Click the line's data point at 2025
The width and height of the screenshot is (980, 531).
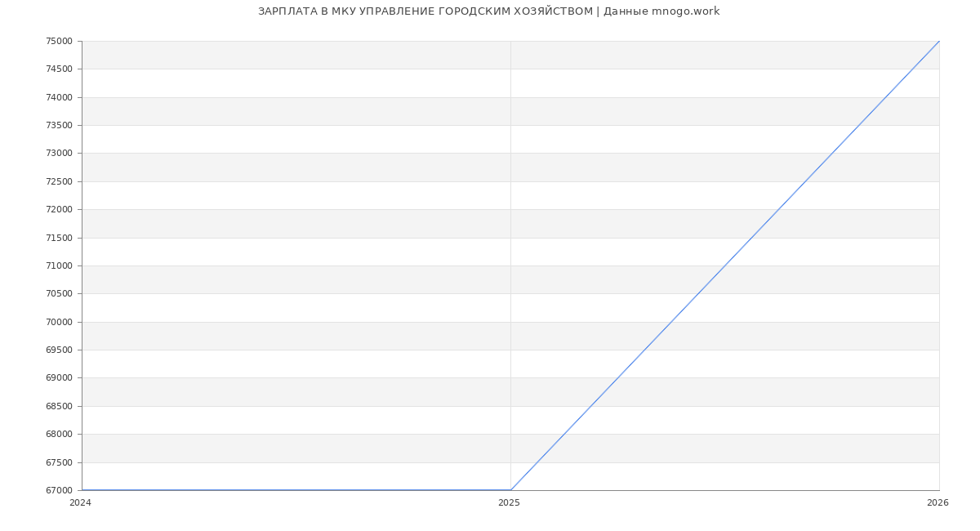(510, 490)
